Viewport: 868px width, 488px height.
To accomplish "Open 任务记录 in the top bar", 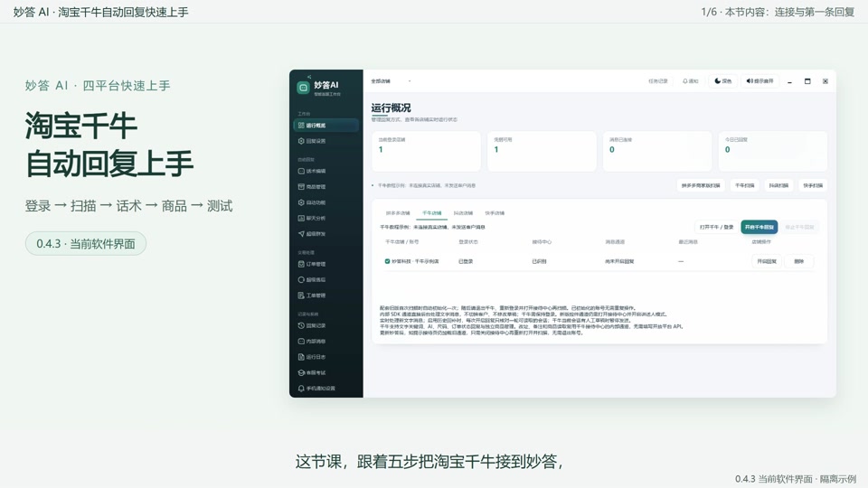I will pyautogui.click(x=658, y=81).
